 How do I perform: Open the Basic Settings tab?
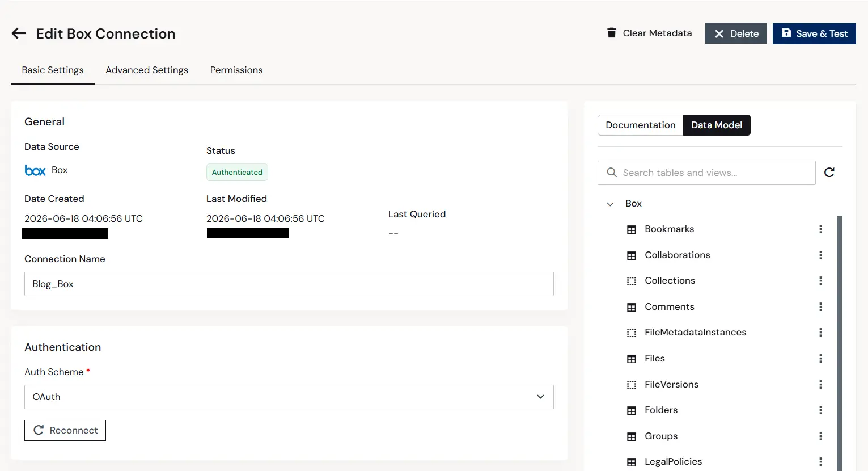point(53,70)
